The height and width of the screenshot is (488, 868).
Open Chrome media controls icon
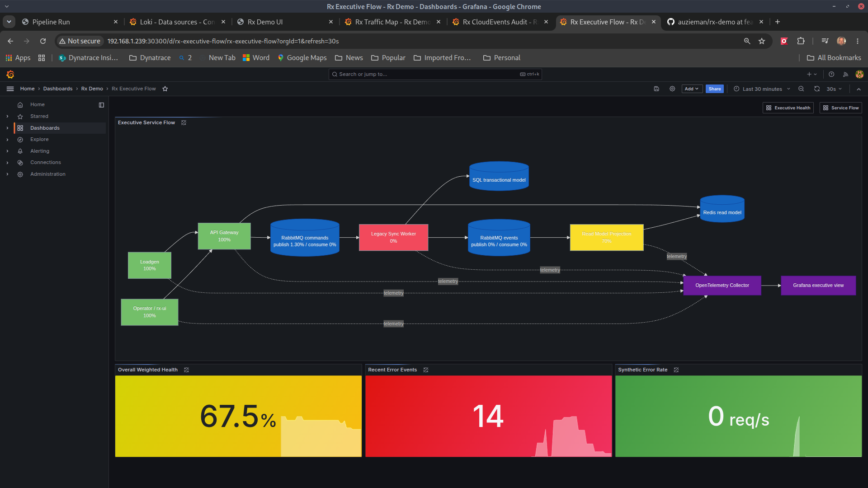click(x=825, y=41)
